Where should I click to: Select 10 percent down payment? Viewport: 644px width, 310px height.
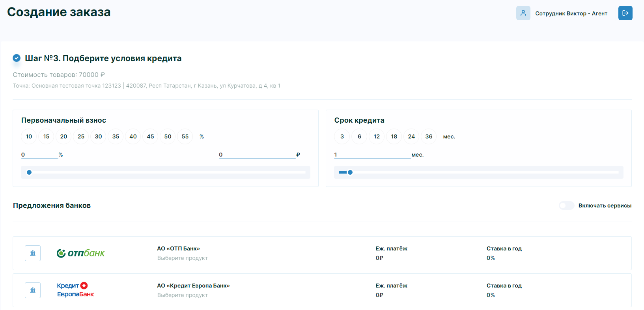coord(29,136)
